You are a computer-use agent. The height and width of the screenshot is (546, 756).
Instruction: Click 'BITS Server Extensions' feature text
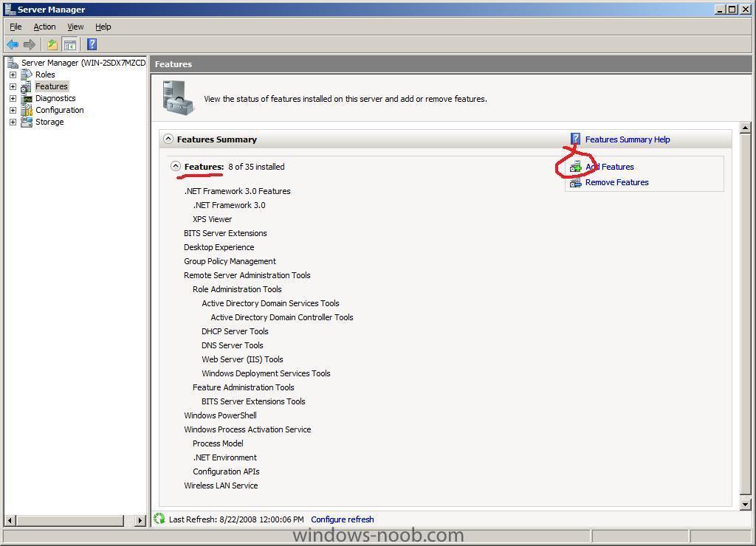[x=225, y=233]
